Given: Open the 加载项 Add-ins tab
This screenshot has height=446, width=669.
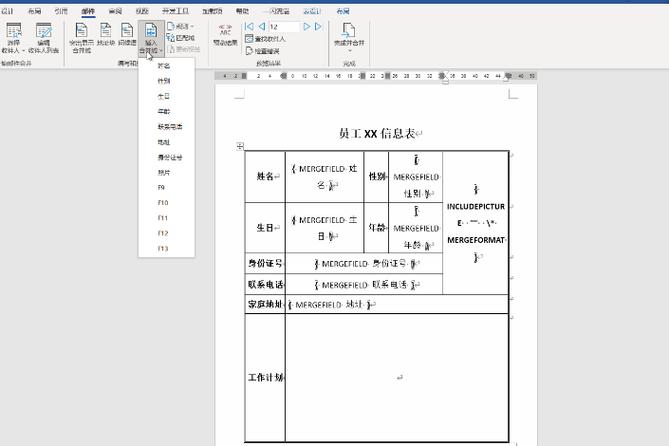Looking at the screenshot, I should pyautogui.click(x=212, y=11).
